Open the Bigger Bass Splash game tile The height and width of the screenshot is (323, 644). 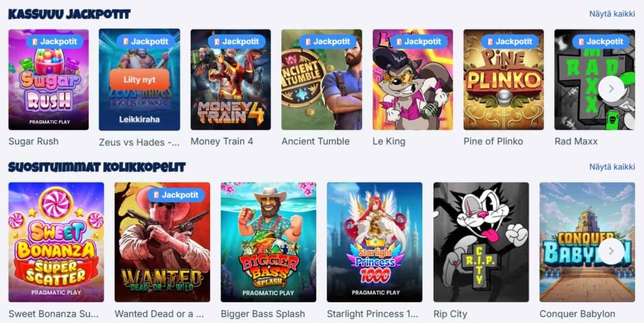click(x=268, y=242)
